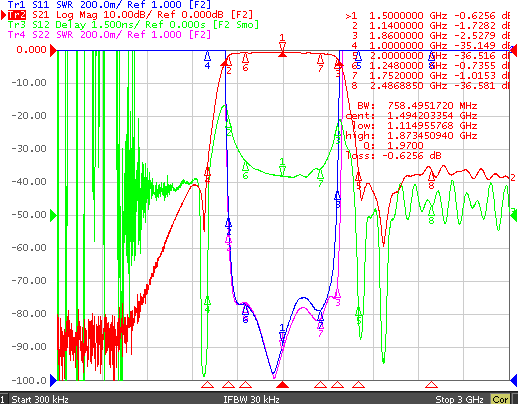
Task: Click marker 3 readout at 1.8600000 GHz
Action: [x=430, y=36]
